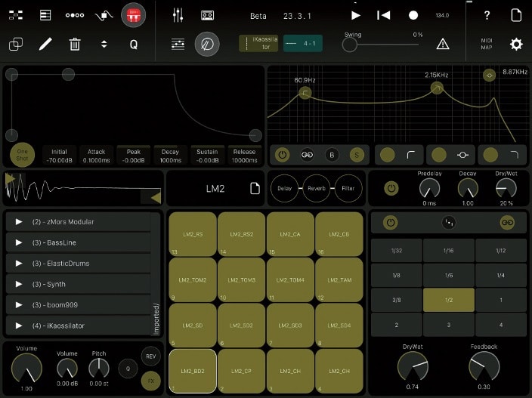Select the Reverb effect tab

316,188
